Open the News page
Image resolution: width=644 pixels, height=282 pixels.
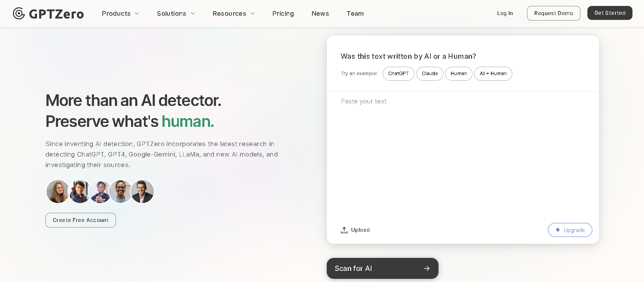tap(320, 14)
